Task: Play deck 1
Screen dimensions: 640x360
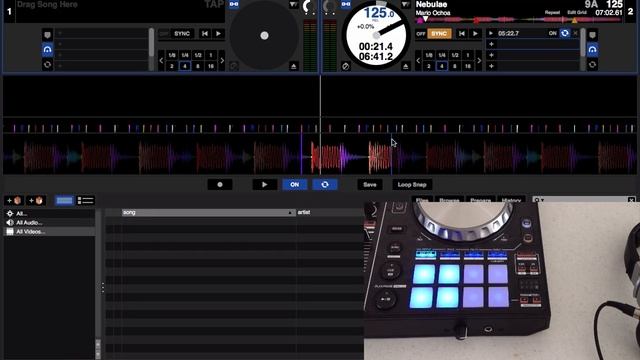Action: pyautogui.click(x=218, y=33)
